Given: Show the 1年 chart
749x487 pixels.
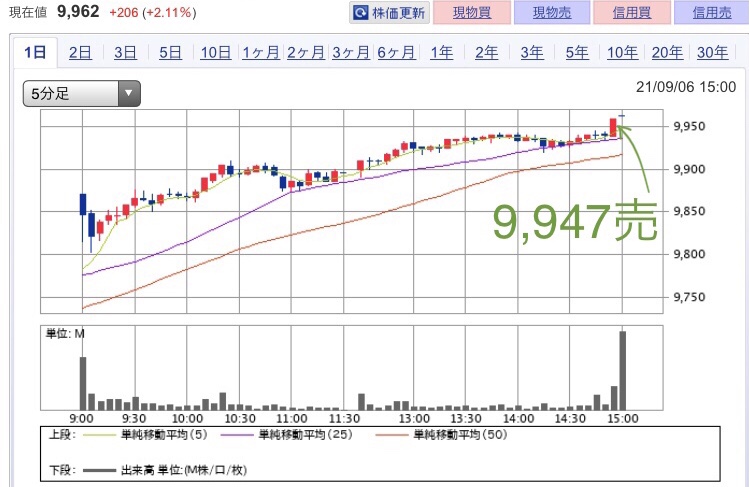Looking at the screenshot, I should [x=441, y=52].
